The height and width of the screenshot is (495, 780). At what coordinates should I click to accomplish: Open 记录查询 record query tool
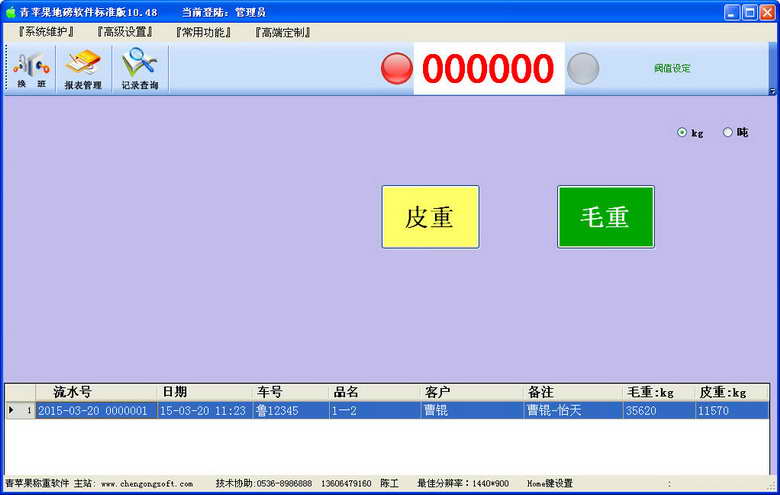pyautogui.click(x=140, y=69)
